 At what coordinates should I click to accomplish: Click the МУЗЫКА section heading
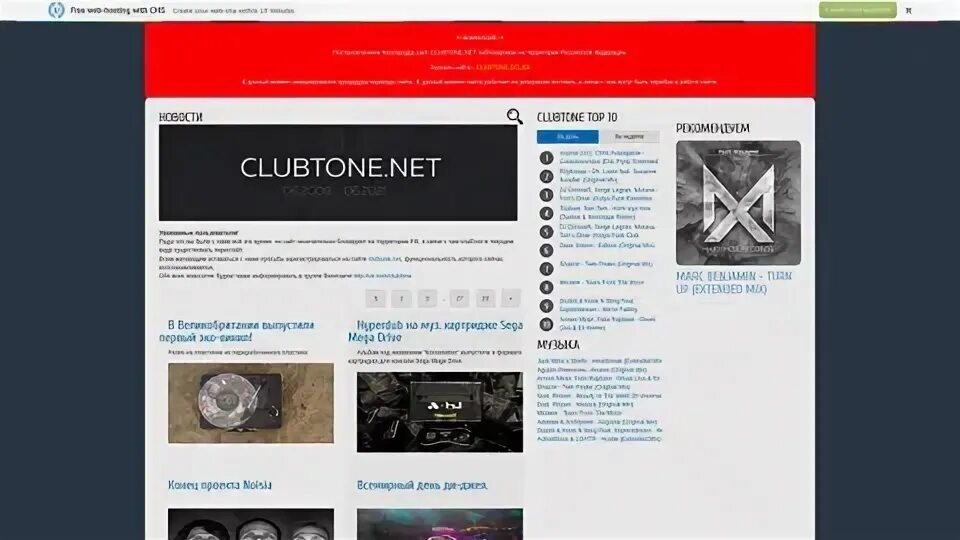[x=558, y=345]
